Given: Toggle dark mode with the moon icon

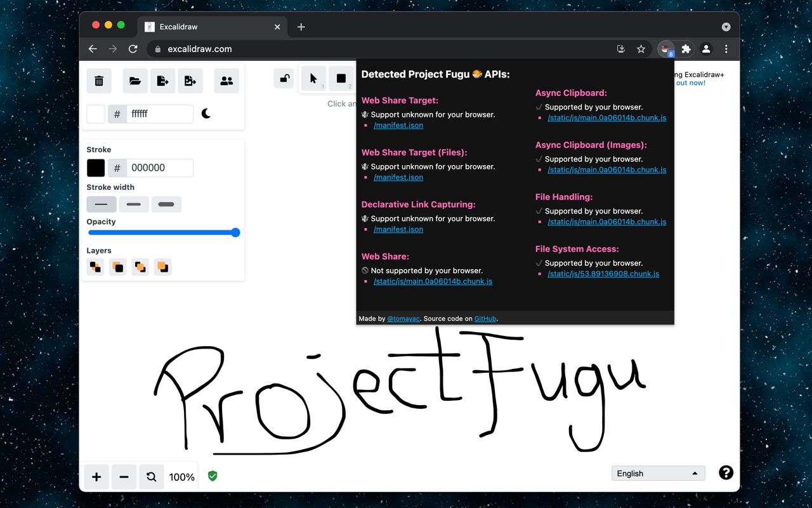Looking at the screenshot, I should pyautogui.click(x=206, y=113).
